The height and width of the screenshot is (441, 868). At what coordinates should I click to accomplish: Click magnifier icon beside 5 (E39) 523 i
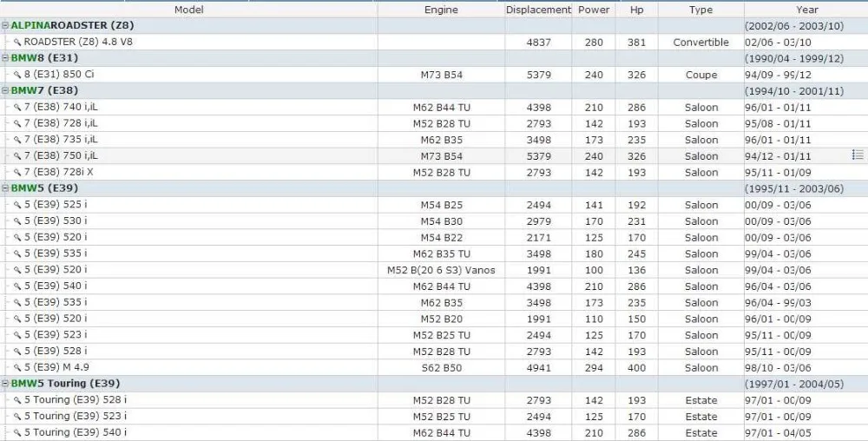pyautogui.click(x=17, y=335)
